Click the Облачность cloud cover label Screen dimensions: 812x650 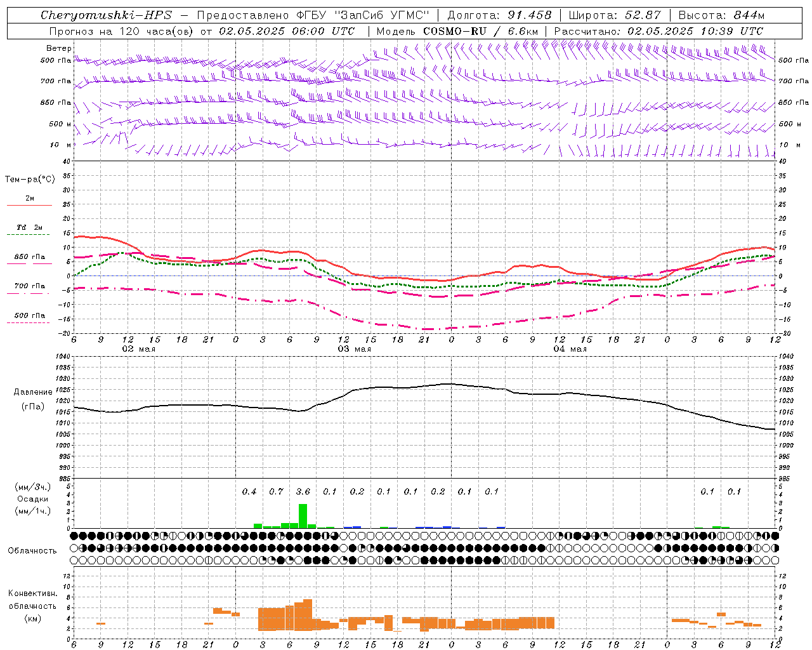(x=32, y=550)
